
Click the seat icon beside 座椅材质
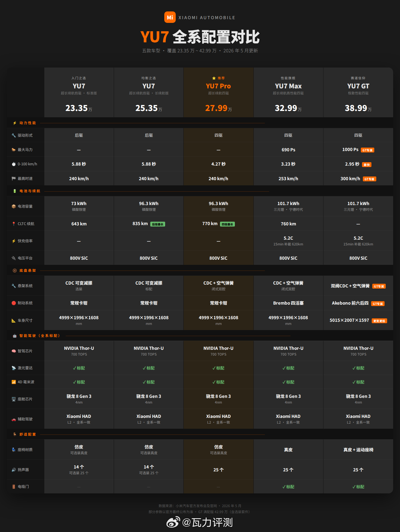pos(13,450)
